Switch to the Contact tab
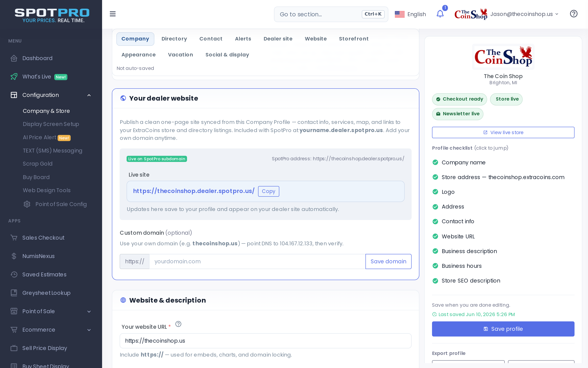The image size is (588, 368). pyautogui.click(x=211, y=39)
